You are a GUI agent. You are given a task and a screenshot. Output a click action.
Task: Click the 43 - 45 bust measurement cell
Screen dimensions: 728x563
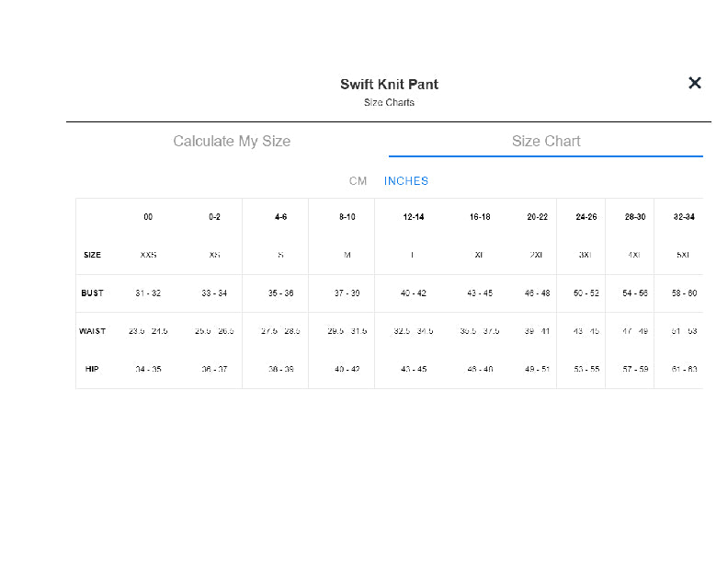[479, 293]
